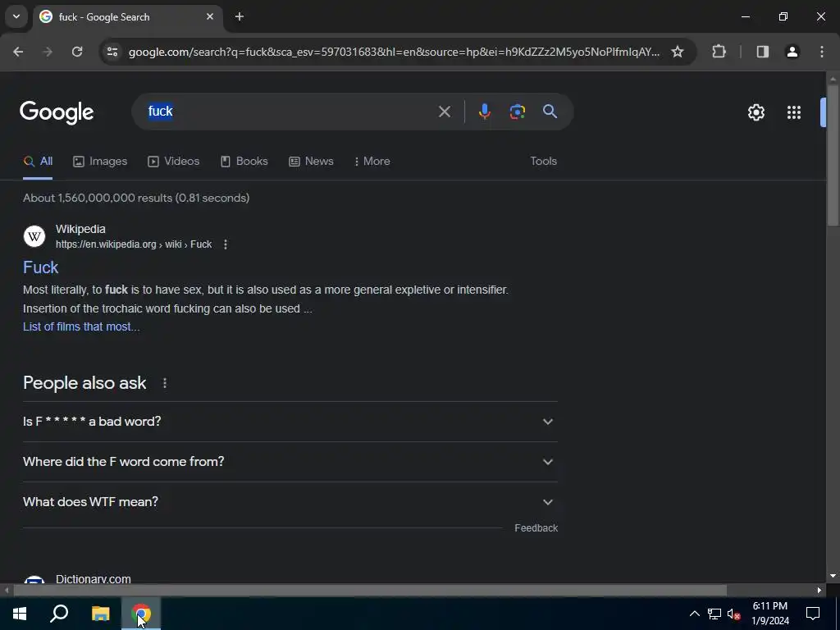Switch to Books results tab
Screen dimensions: 840x630
(244, 162)
